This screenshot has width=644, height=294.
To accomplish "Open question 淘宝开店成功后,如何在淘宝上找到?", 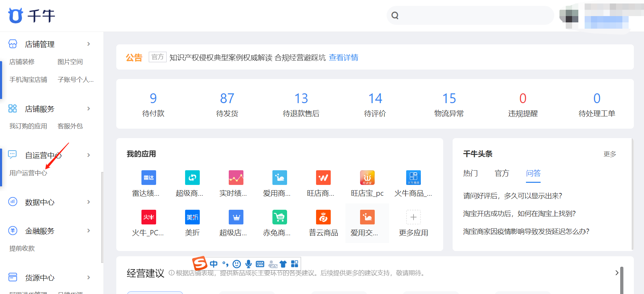I will click(x=519, y=214).
